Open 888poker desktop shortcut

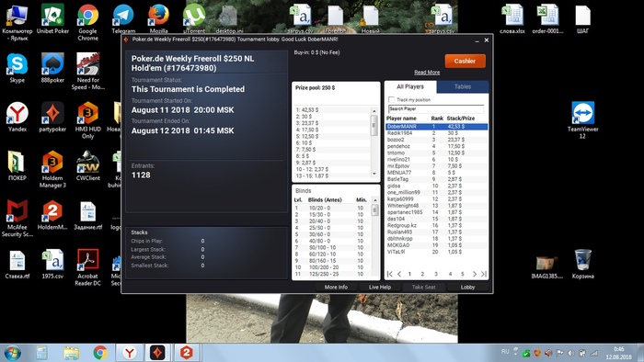point(52,68)
